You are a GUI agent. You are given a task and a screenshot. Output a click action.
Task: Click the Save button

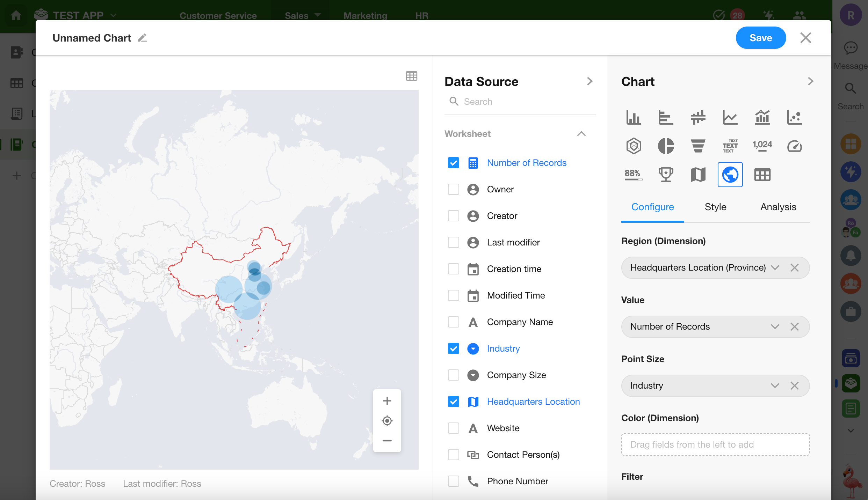click(760, 38)
